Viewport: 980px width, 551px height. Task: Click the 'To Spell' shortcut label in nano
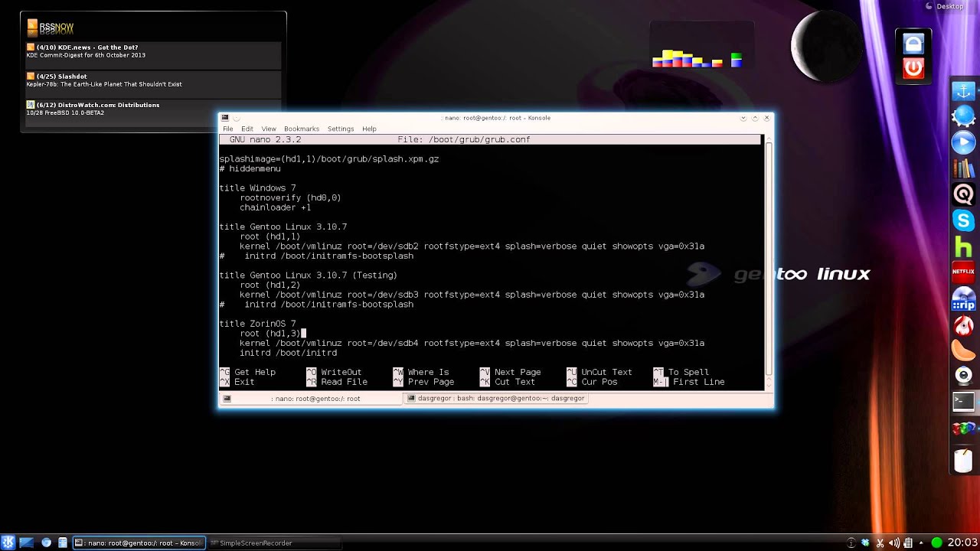click(x=688, y=372)
